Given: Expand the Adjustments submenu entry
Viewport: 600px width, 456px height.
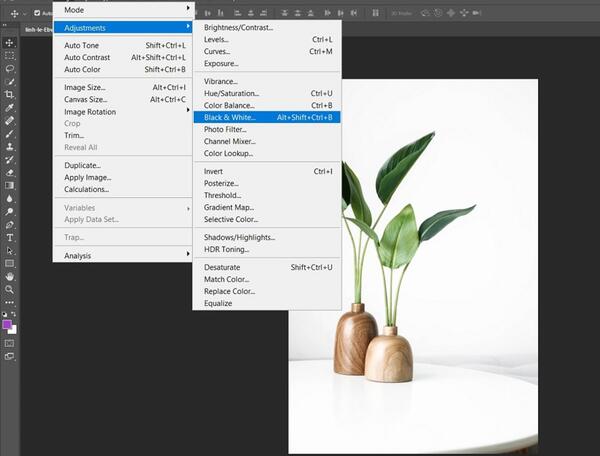Looking at the screenshot, I should tap(124, 28).
